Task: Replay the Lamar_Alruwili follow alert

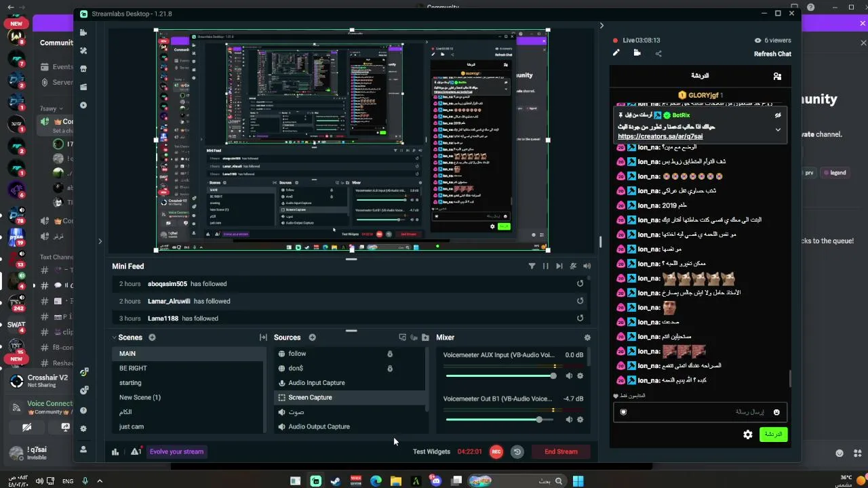Action: pos(580,301)
